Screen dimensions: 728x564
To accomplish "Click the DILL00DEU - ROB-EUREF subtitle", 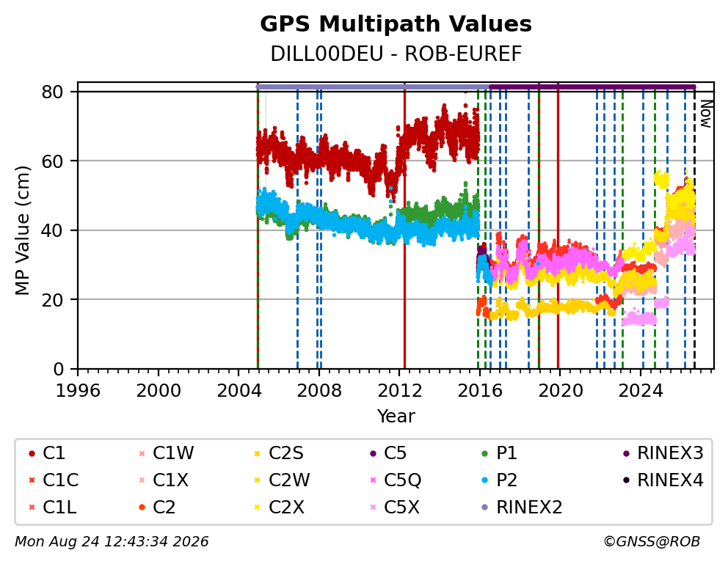I will point(396,54).
